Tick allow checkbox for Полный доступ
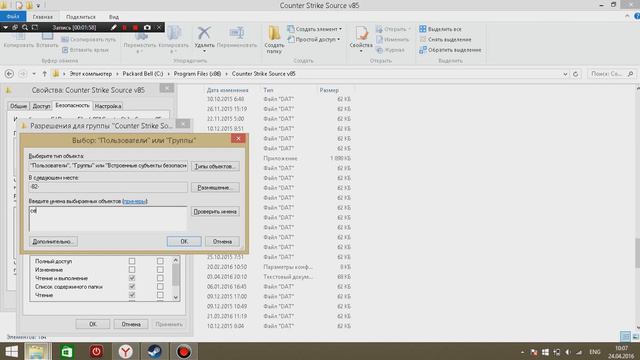Image resolution: width=640 pixels, height=360 pixels. 132,261
